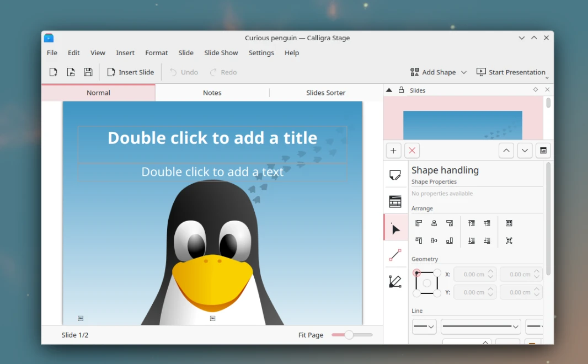Viewport: 588px width, 364px height.
Task: Pick the path editing pencil tool
Action: tap(395, 281)
